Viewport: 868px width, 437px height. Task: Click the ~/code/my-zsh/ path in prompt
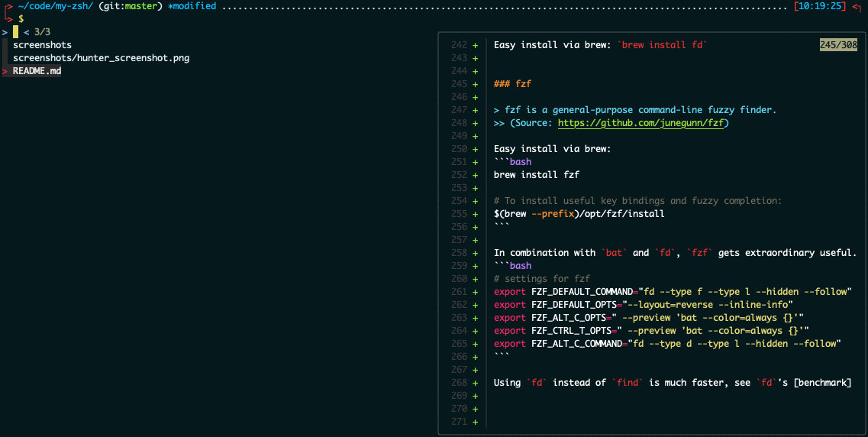coord(56,6)
